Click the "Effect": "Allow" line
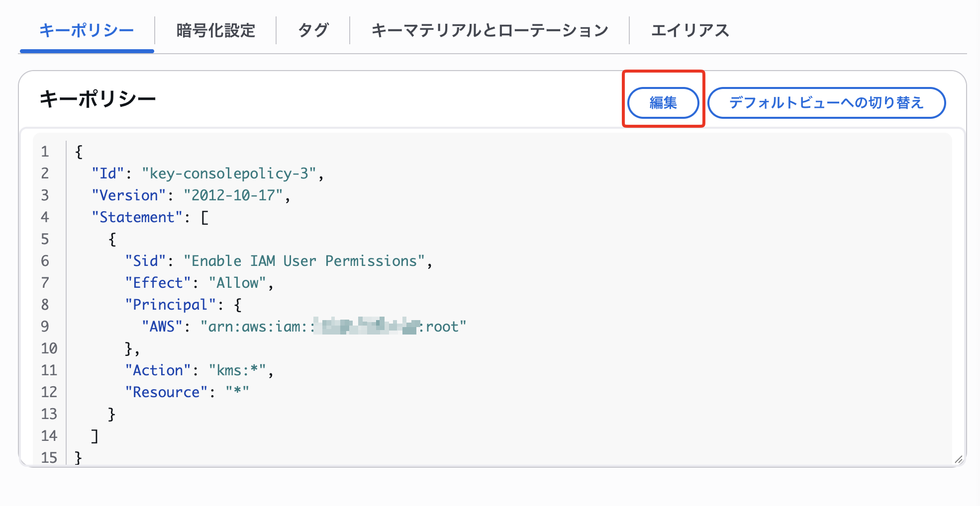Screen dimensions: 980x506 point(199,283)
